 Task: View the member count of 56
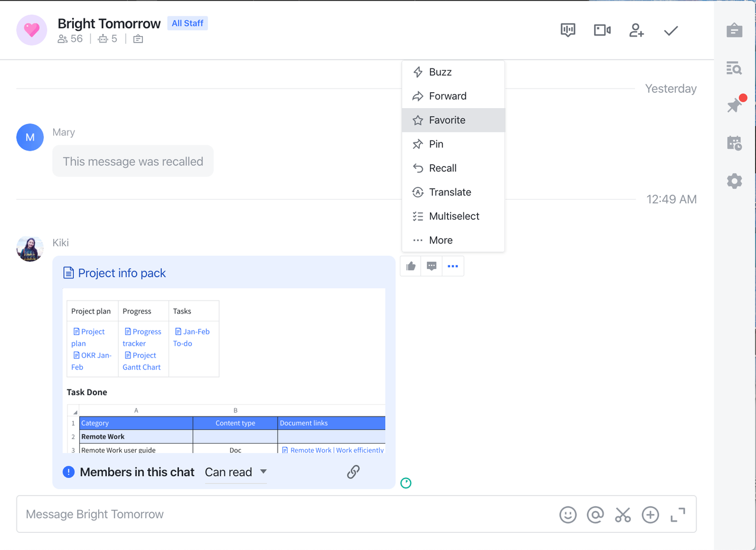click(x=70, y=38)
